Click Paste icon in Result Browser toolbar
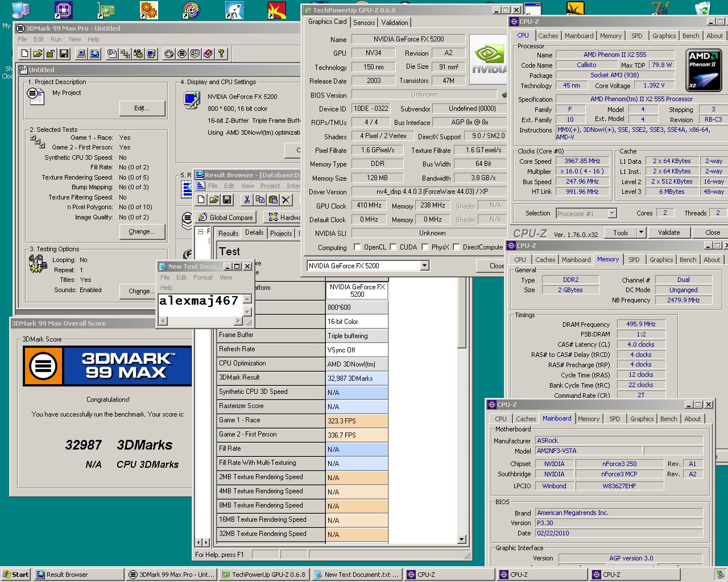Viewport: 728px width, 582px height. pyautogui.click(x=273, y=199)
